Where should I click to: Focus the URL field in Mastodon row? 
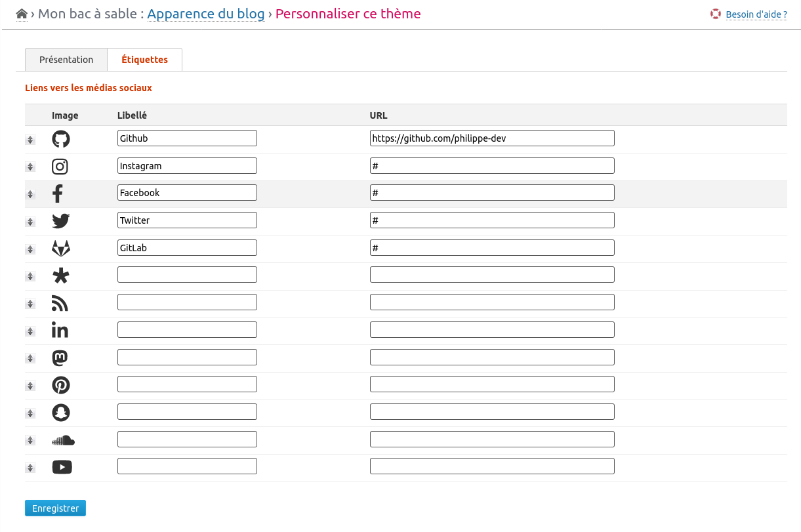(x=492, y=358)
